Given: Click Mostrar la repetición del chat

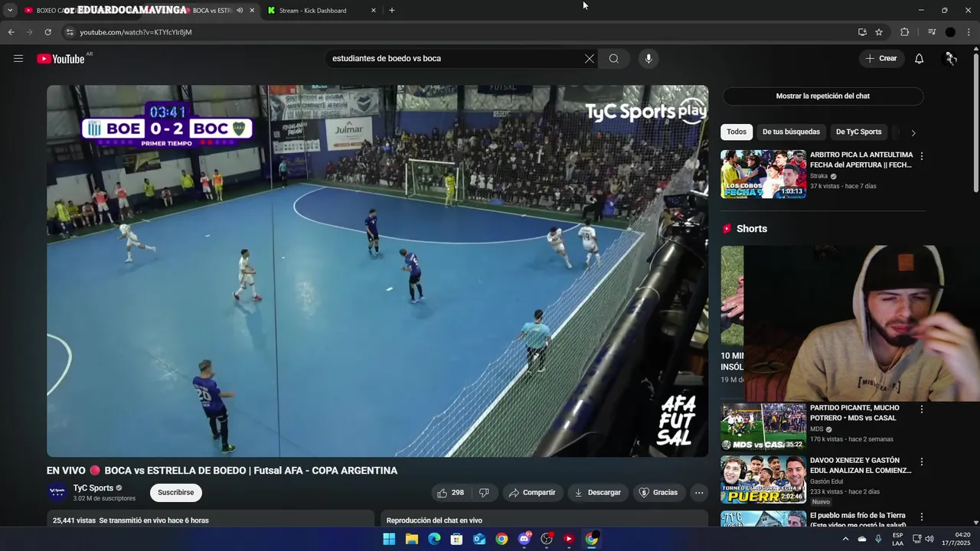Looking at the screenshot, I should [x=822, y=96].
